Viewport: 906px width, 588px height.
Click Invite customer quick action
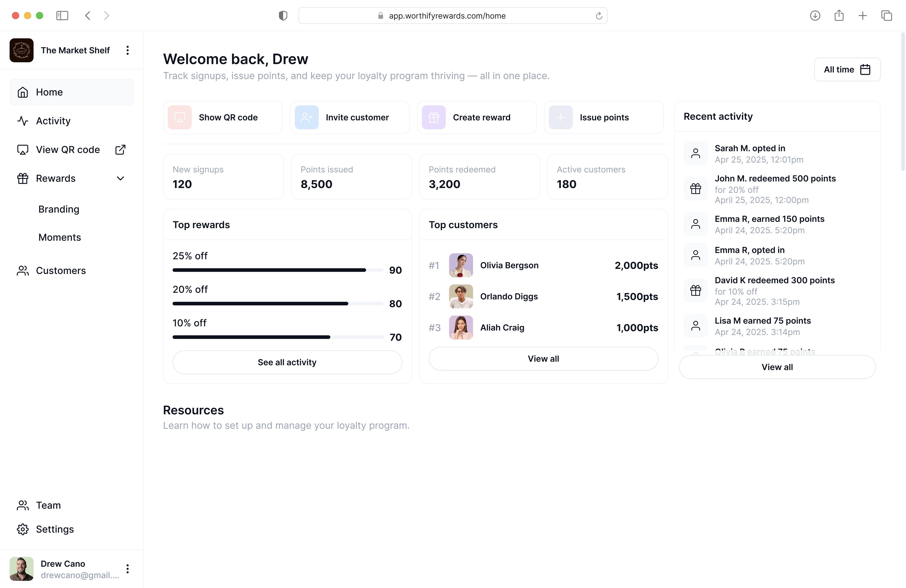[350, 118]
